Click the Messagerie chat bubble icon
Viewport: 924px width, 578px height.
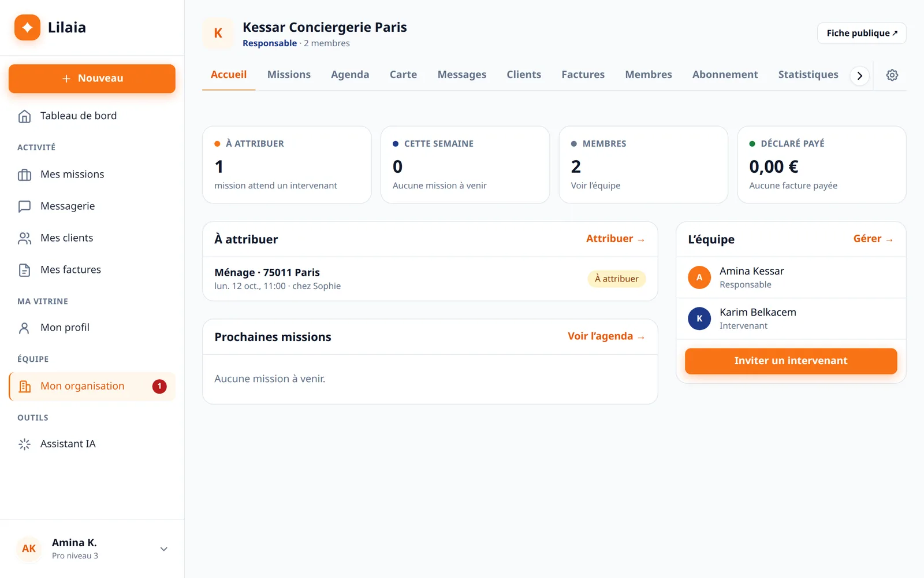click(24, 206)
